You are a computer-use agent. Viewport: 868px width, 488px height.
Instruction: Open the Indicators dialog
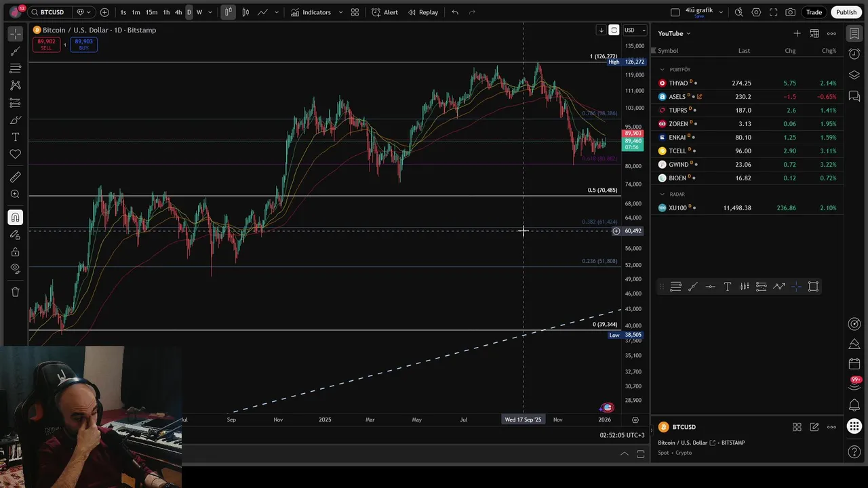point(311,12)
